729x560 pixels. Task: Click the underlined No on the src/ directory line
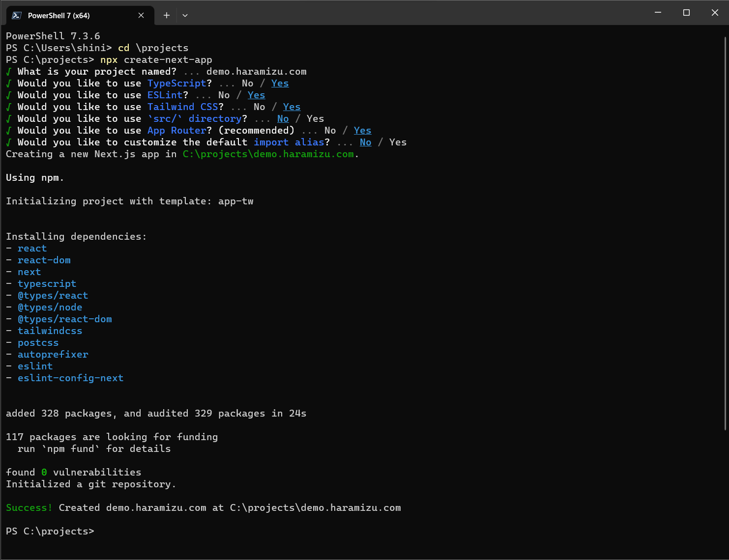point(283,119)
